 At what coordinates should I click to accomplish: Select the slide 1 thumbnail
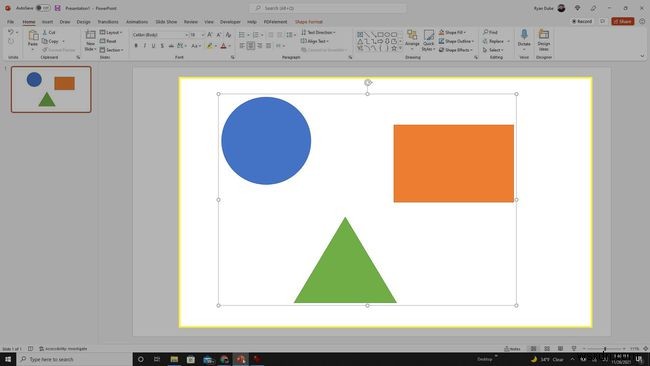point(51,90)
